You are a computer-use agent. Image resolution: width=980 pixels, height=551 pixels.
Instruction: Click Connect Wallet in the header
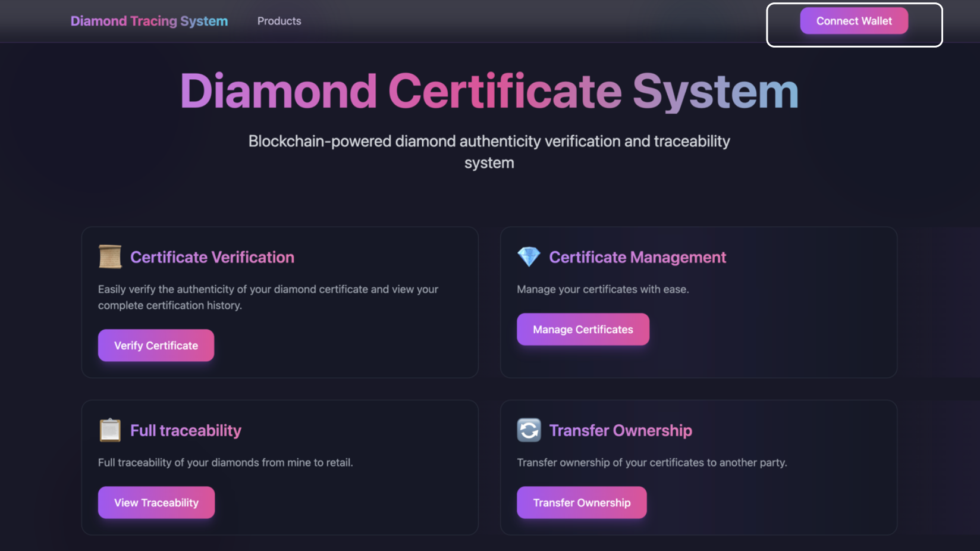[853, 20]
